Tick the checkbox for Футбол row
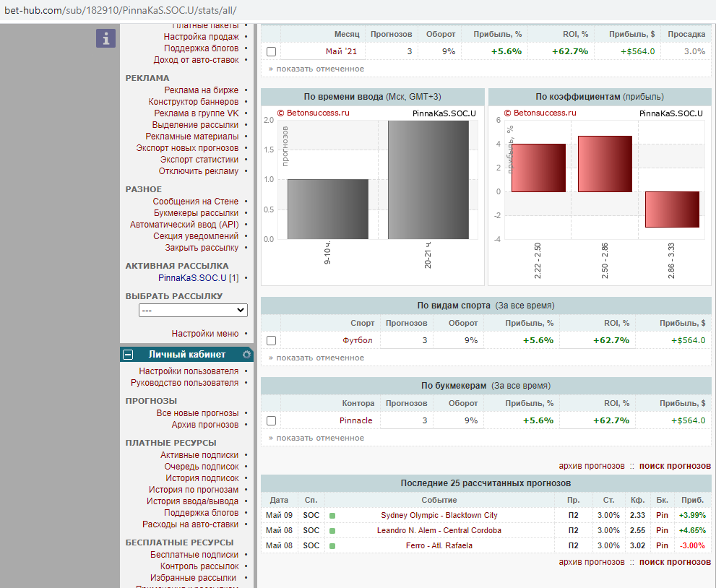 271,340
